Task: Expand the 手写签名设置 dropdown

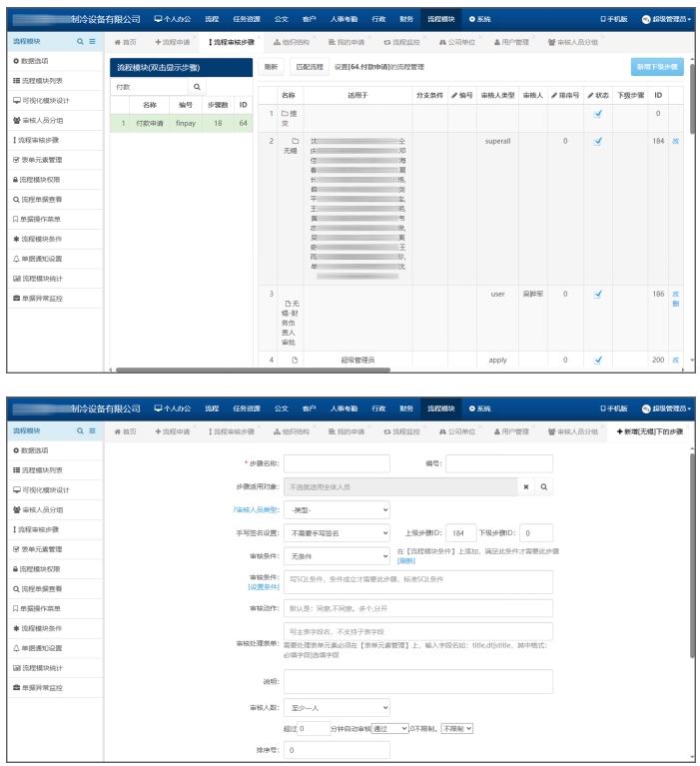Action: (336, 533)
